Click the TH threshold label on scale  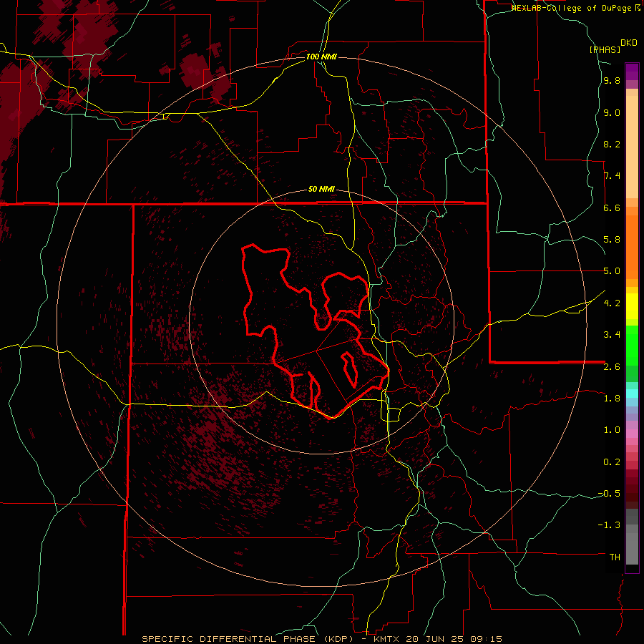[615, 557]
